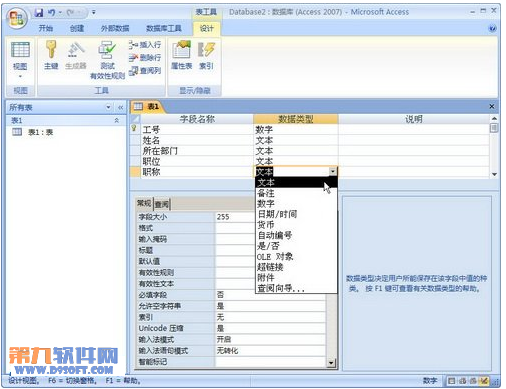506x389 pixels.
Task: Open the Access help icon
Action: click(492, 28)
